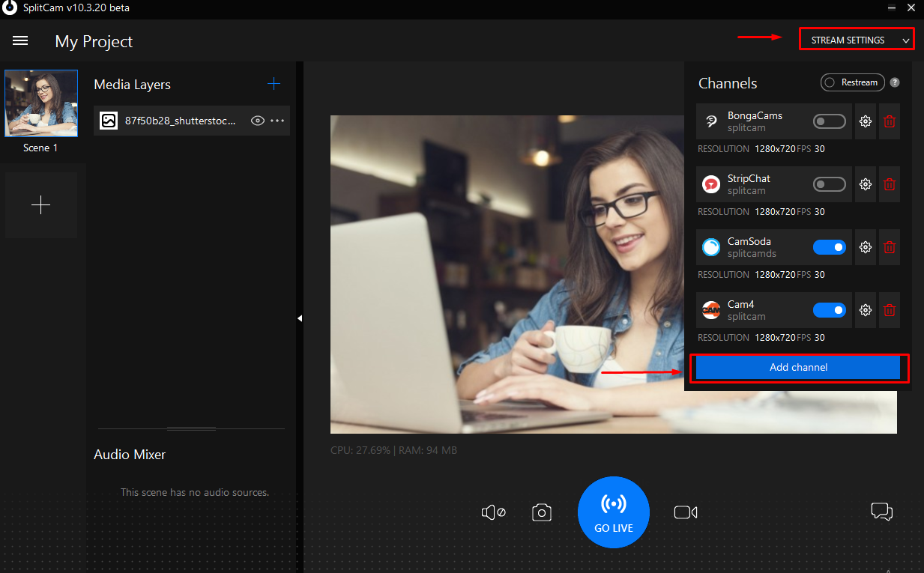The height and width of the screenshot is (573, 924).
Task: Disable the CamSoda channel toggle
Action: click(830, 247)
